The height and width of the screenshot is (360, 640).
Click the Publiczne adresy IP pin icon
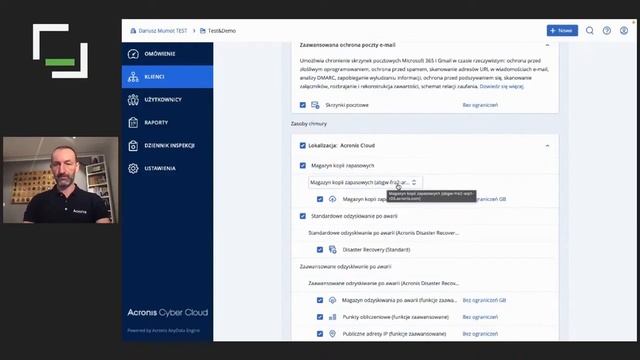332,334
